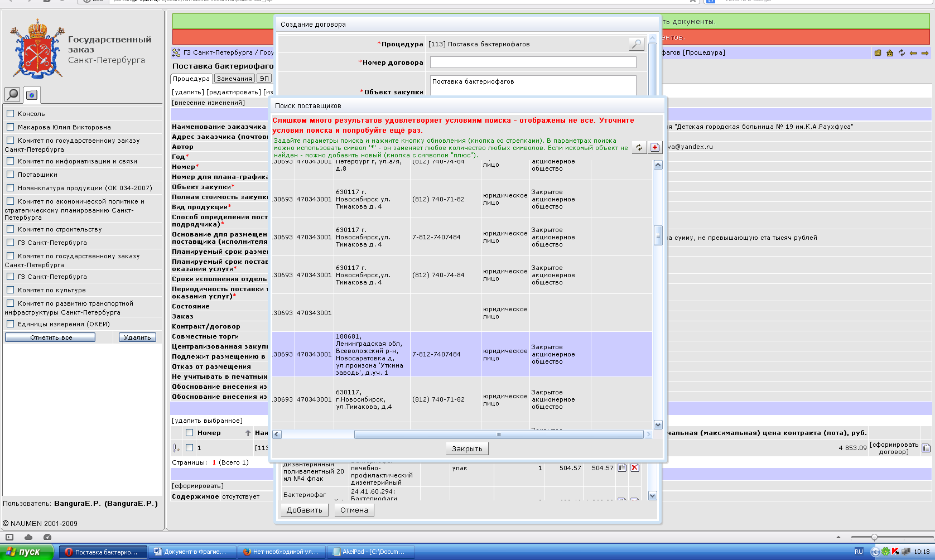This screenshot has height=560, width=935.
Task: Click the RU language indicator in the tray
Action: click(859, 552)
